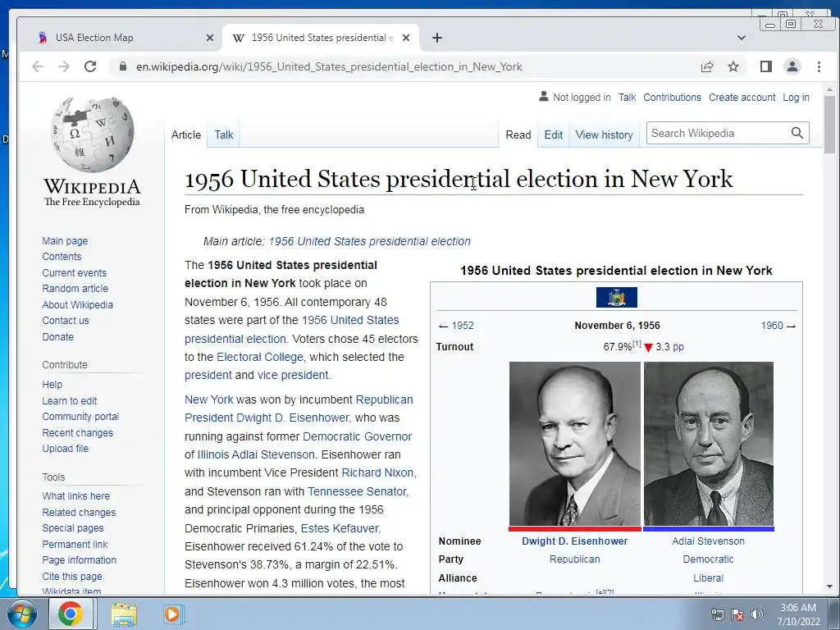Open the Community portal sidebar link
Screen dimensions: 840x630
[80, 416]
